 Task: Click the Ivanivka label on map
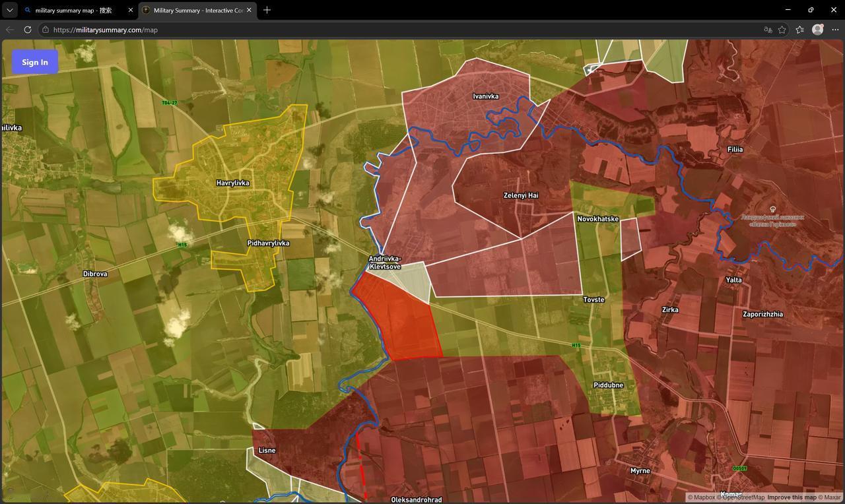tap(486, 96)
